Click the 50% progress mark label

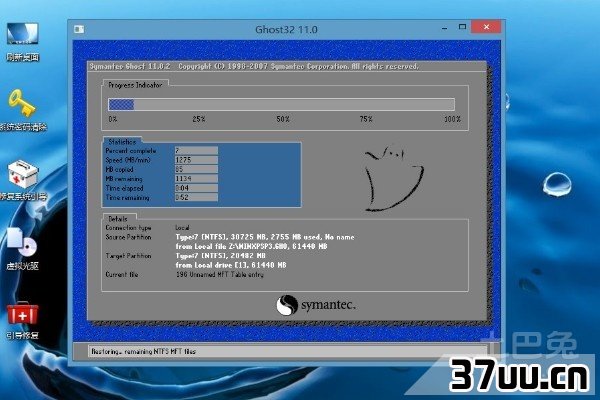[283, 119]
